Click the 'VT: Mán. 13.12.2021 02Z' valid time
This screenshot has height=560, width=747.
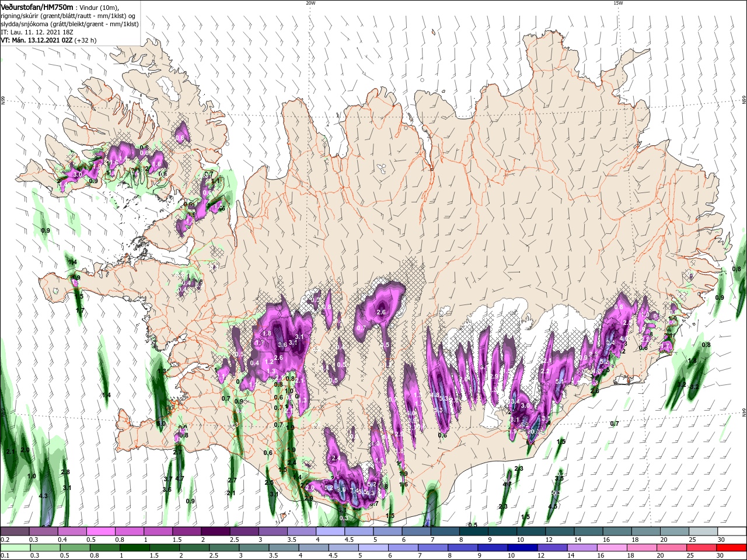point(36,40)
